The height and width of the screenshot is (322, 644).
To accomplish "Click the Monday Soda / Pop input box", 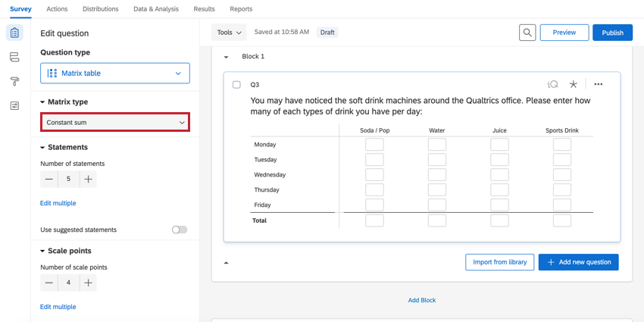I will (x=374, y=145).
